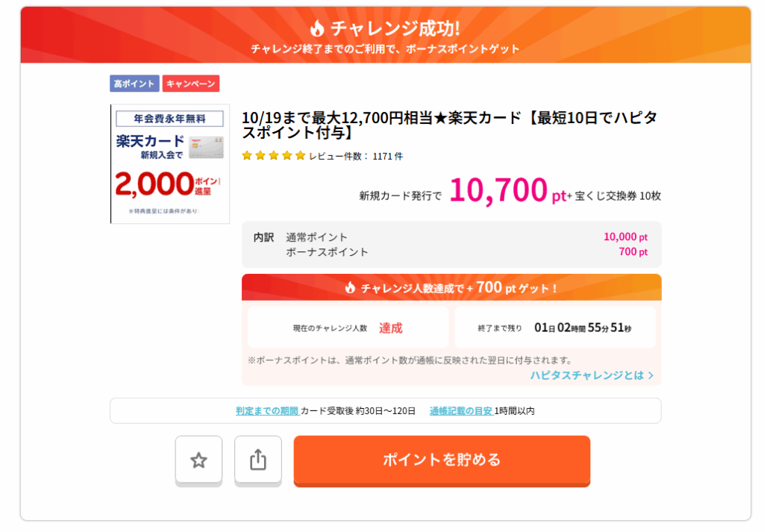Click the star favorite icon button
The width and height of the screenshot is (764, 532).
point(198,460)
